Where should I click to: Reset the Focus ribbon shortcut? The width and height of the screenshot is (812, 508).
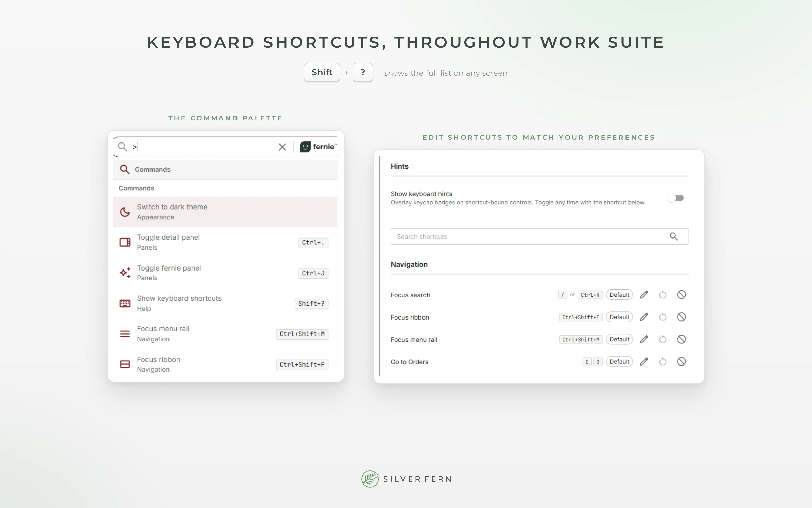(x=662, y=317)
